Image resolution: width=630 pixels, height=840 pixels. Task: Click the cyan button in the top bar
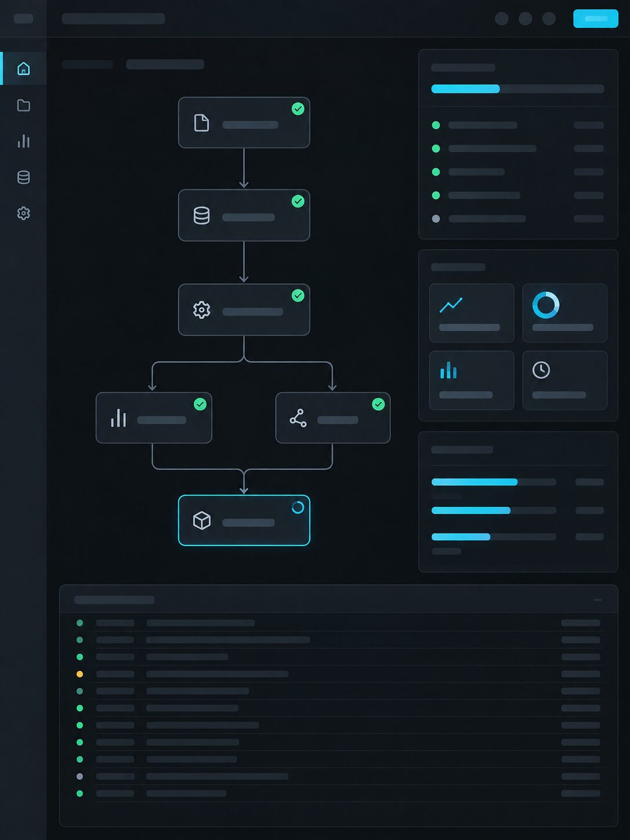[596, 19]
